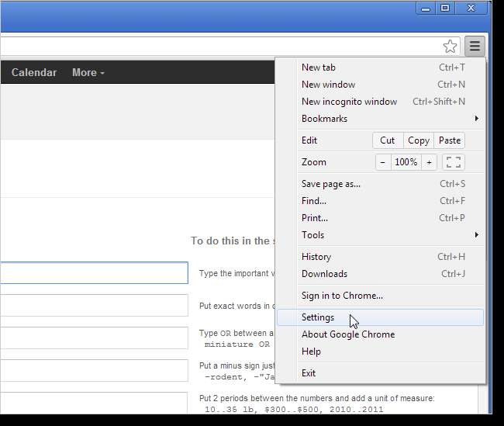Expand the Tools submenu arrow

pos(477,235)
